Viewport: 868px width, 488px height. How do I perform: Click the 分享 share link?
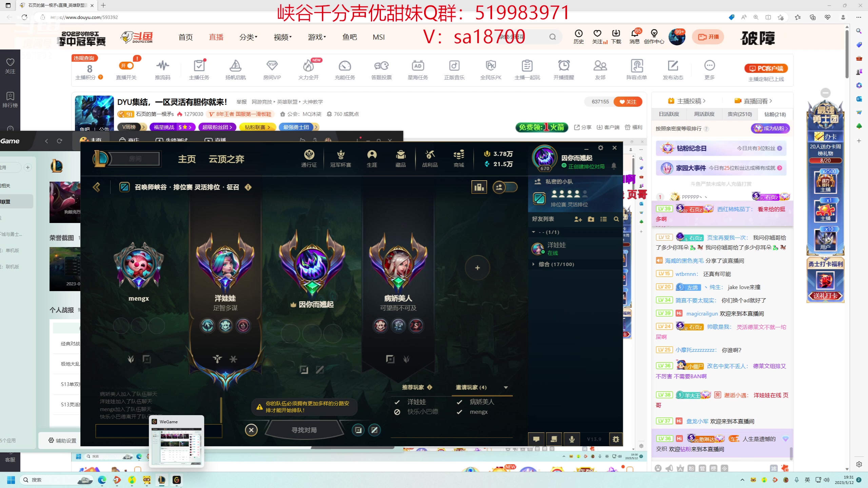point(583,127)
